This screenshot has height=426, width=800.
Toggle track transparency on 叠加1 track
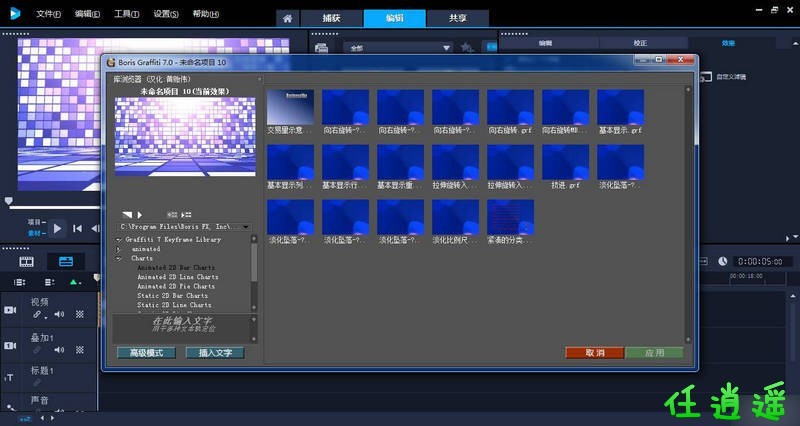(80, 350)
